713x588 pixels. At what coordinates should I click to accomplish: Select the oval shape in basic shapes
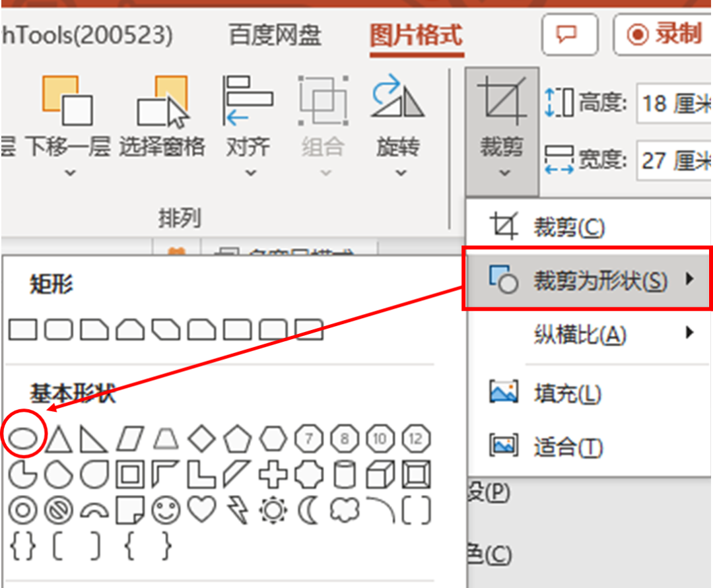coord(24,436)
